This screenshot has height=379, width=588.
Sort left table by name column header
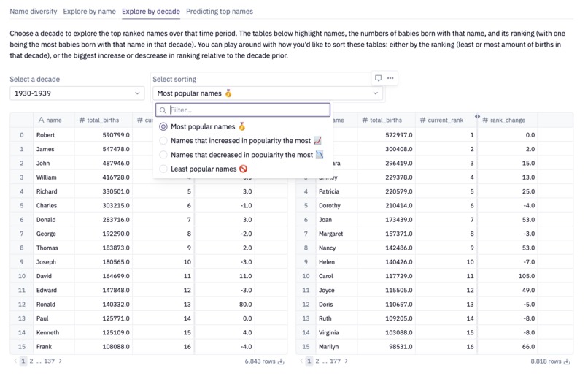54,120
